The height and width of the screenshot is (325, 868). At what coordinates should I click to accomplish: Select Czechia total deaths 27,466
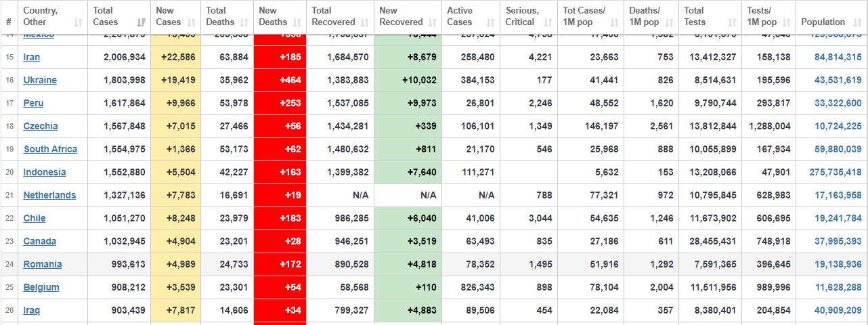point(227,126)
